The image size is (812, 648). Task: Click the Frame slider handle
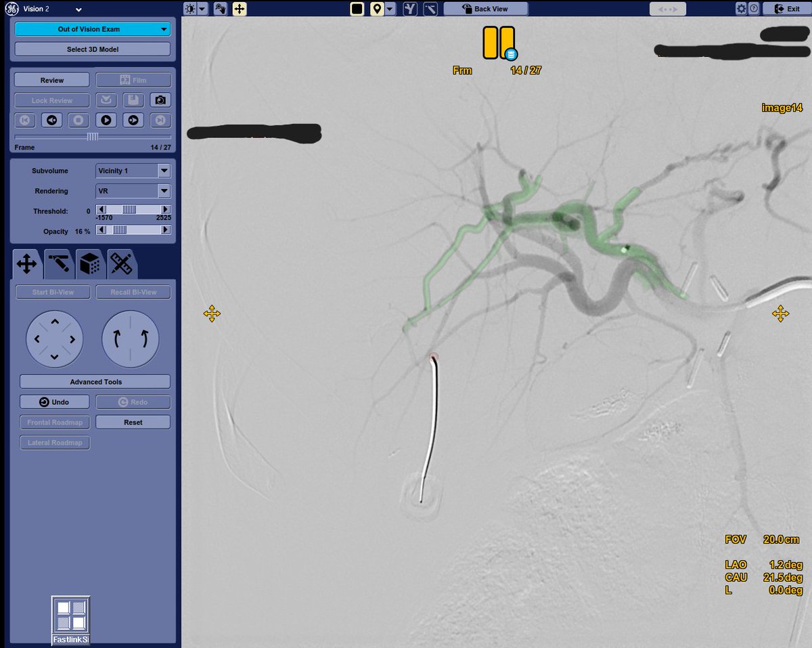tap(93, 137)
